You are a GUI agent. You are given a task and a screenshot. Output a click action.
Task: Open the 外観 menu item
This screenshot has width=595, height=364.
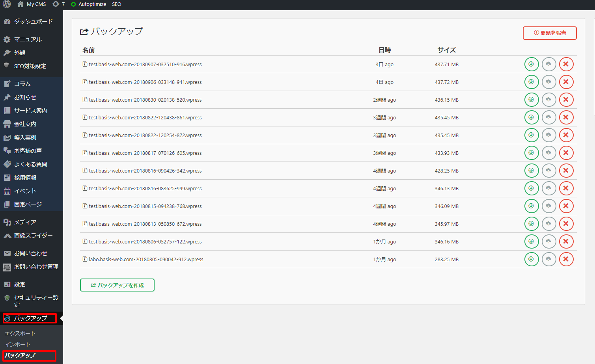pyautogui.click(x=32, y=53)
